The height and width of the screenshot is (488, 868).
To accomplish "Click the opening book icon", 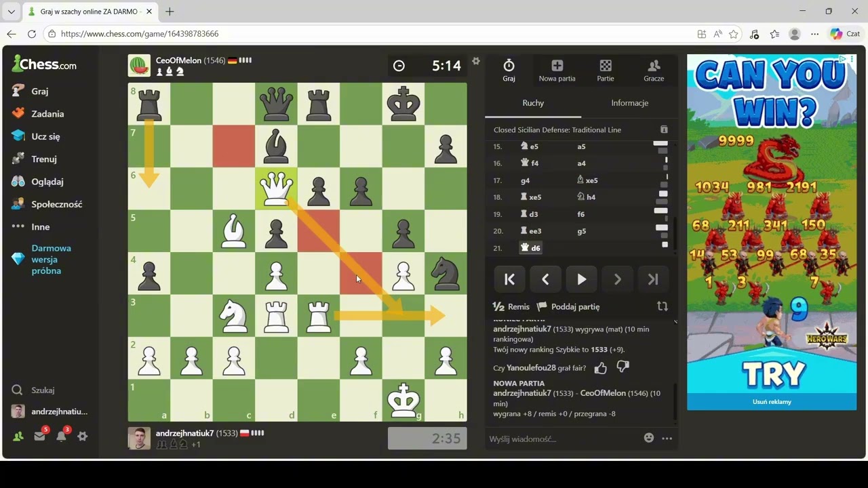I will (664, 129).
